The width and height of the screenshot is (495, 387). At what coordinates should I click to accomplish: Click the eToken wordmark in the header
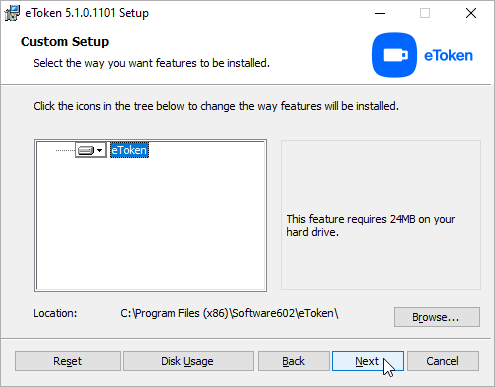[x=448, y=55]
